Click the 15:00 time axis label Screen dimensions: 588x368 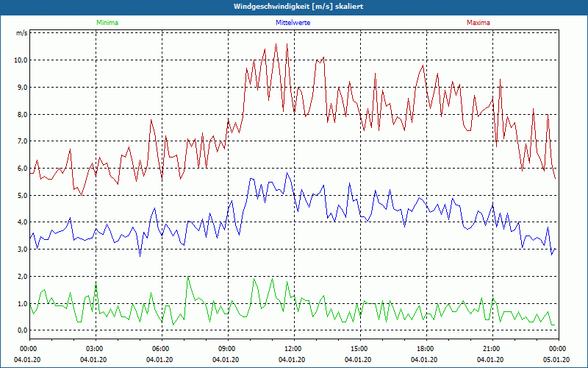point(360,349)
